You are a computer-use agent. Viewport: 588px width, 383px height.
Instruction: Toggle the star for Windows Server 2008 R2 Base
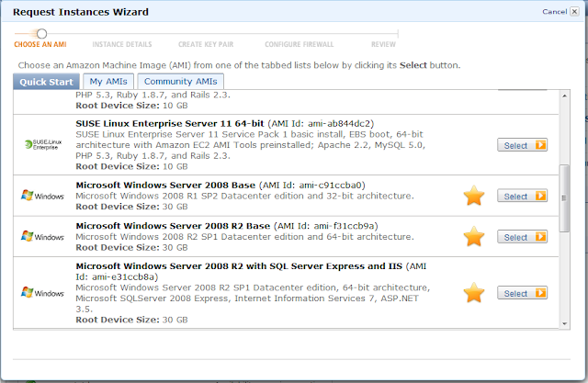tap(474, 236)
